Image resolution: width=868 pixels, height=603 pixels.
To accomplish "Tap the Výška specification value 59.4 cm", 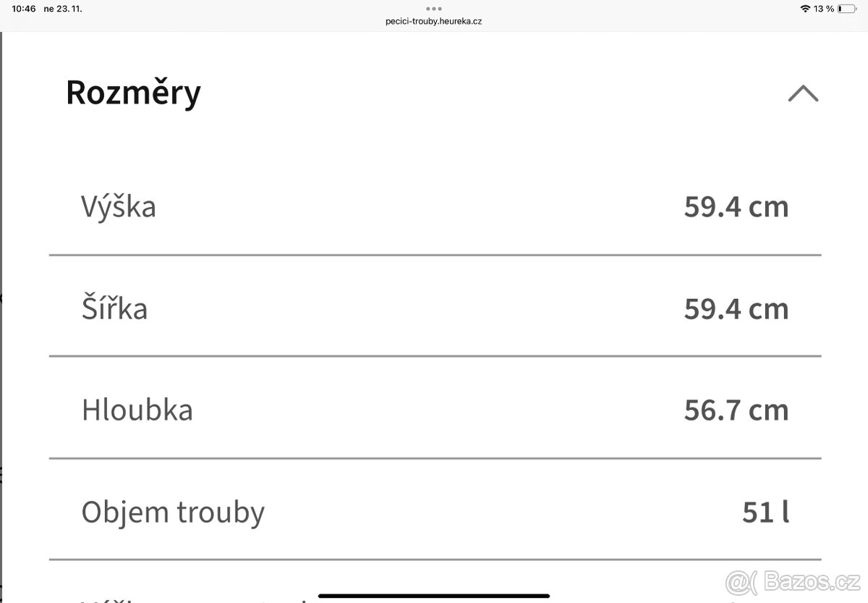I will click(x=737, y=206).
